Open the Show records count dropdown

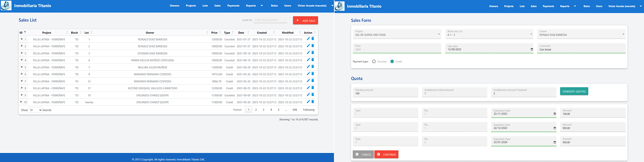click(x=35, y=110)
